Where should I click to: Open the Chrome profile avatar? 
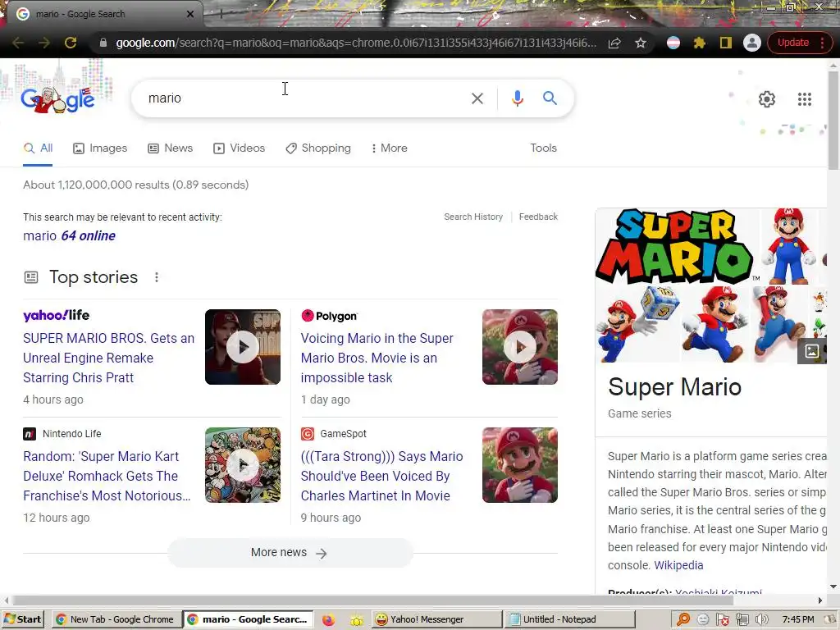(x=752, y=43)
